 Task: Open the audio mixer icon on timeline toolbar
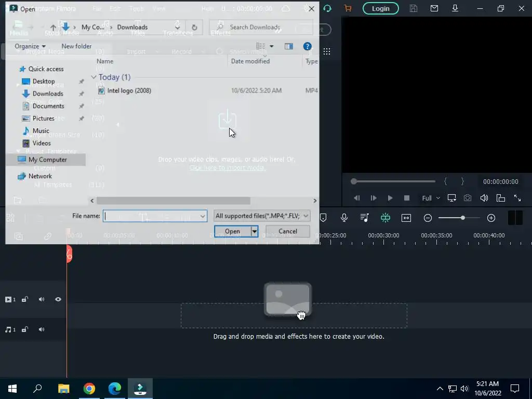click(x=365, y=218)
